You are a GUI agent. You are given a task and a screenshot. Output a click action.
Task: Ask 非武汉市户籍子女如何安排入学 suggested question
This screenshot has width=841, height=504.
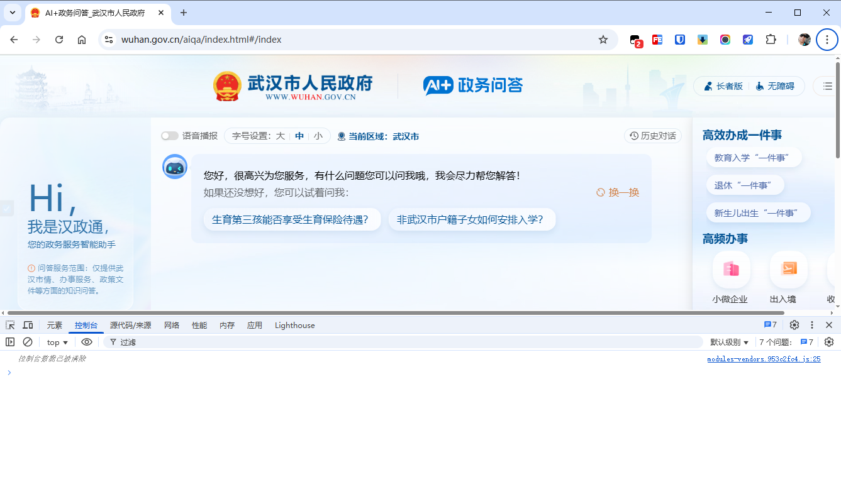tap(472, 219)
